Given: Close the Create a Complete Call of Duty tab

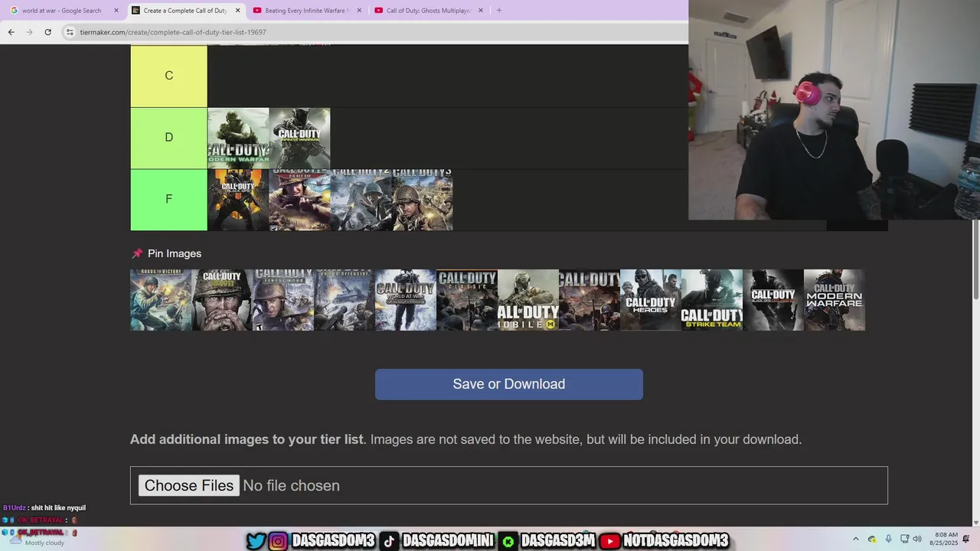Looking at the screenshot, I should click(x=237, y=11).
